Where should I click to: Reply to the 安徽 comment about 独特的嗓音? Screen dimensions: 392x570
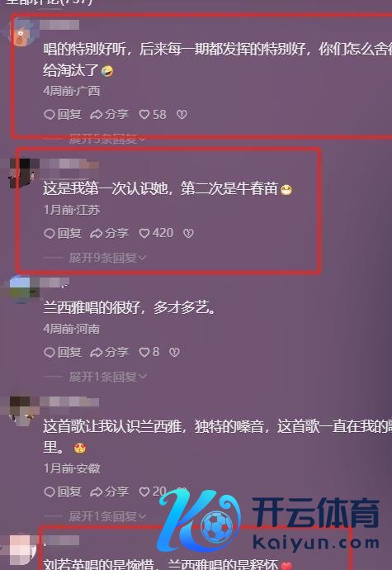coord(63,492)
